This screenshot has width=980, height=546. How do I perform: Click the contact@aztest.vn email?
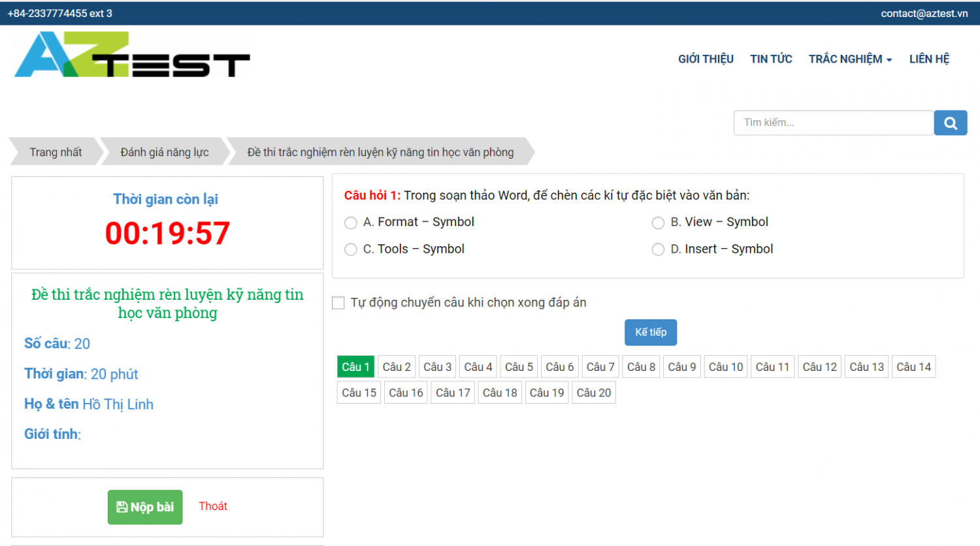924,13
